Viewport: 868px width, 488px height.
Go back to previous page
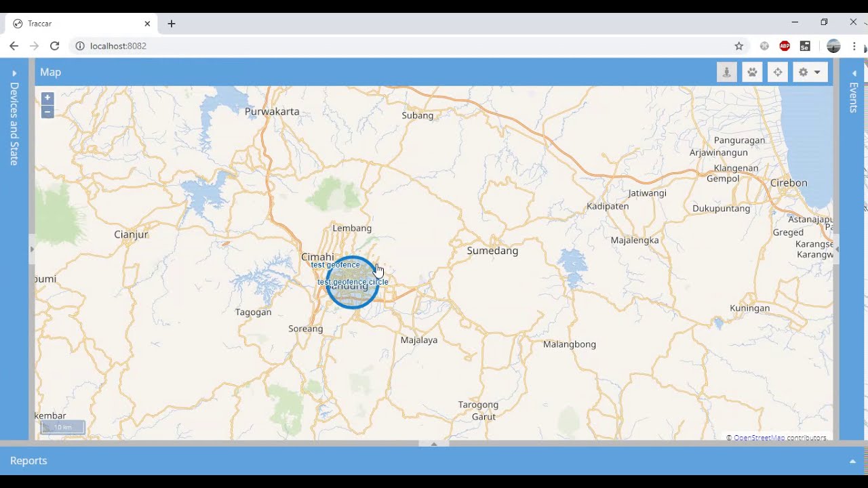click(x=14, y=46)
